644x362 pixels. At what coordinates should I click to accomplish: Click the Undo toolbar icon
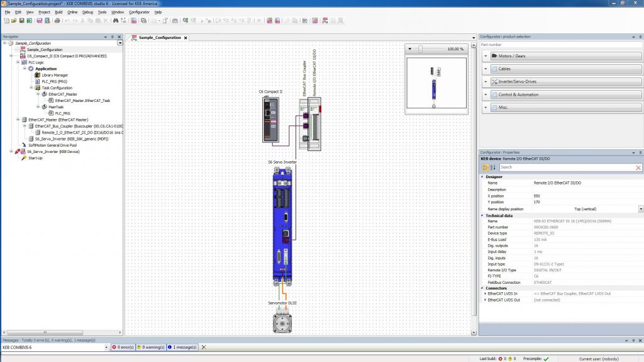[x=67, y=21]
